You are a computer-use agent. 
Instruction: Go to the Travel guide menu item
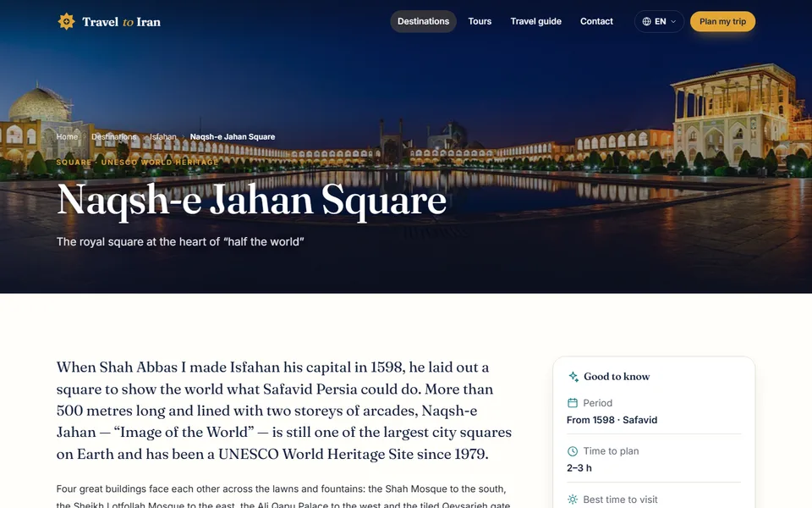tap(536, 21)
